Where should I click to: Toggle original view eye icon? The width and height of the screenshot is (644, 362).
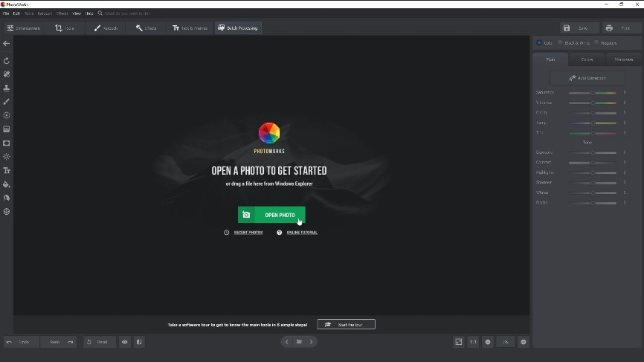click(x=125, y=342)
